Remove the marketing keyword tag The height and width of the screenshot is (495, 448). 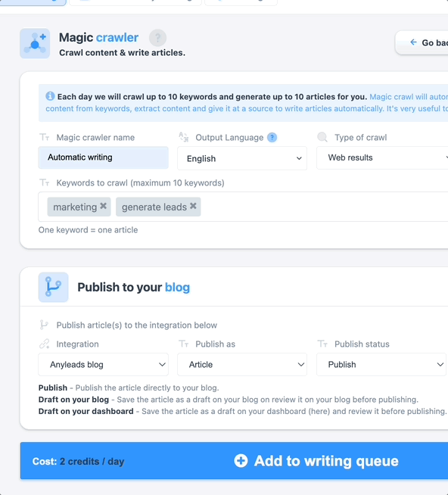103,206
